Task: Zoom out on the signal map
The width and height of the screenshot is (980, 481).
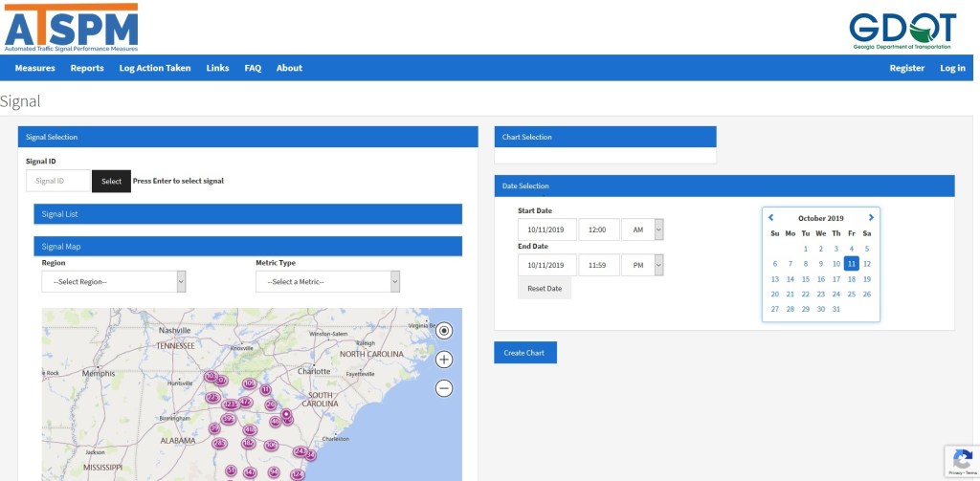Action: pyautogui.click(x=444, y=388)
